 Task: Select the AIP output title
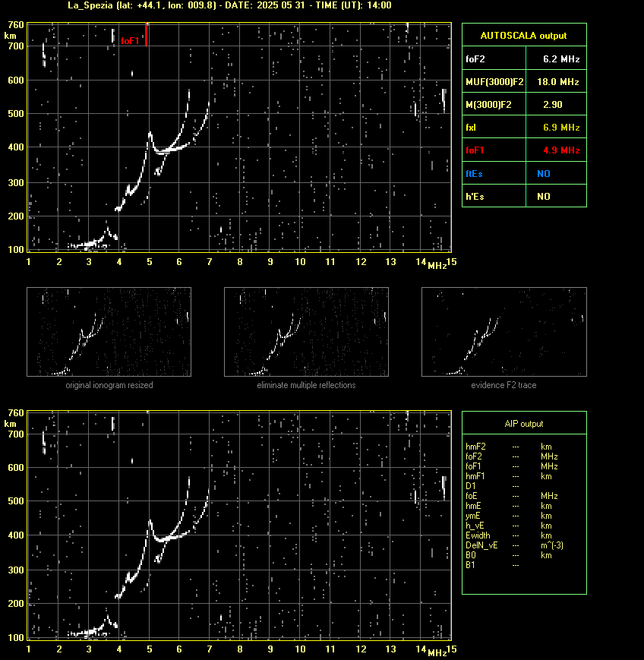pos(523,424)
